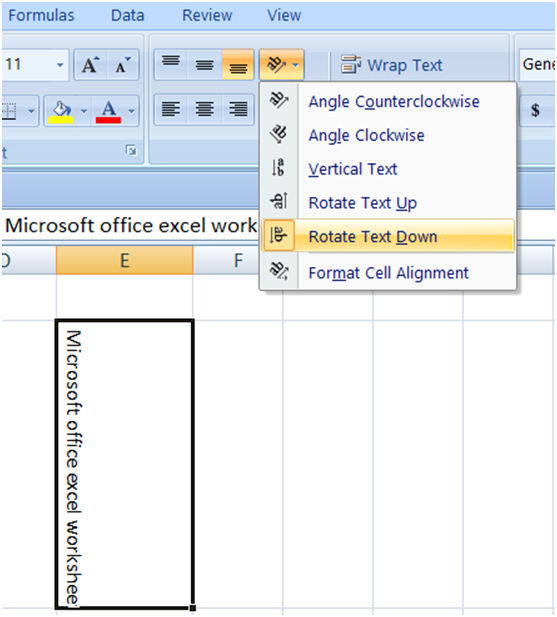This screenshot has width=557, height=617.
Task: Open the Number Format box showing Gene
Action: (537, 64)
